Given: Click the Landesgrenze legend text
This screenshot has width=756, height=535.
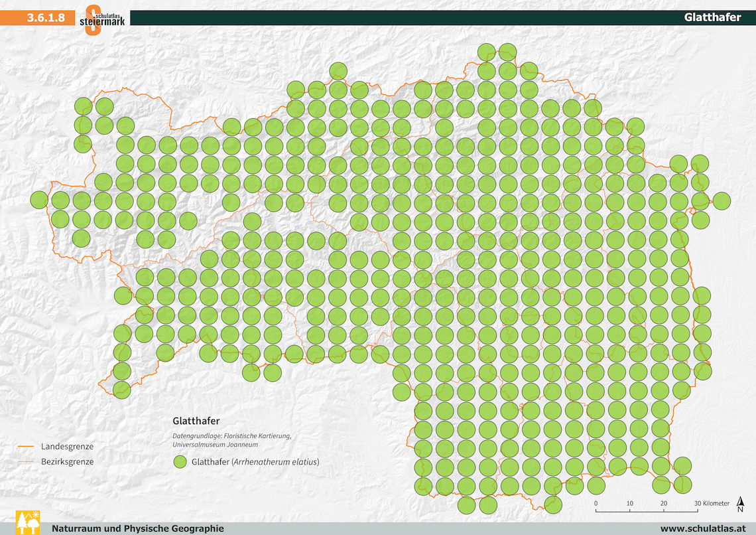Looking at the screenshot, I should click(x=67, y=447).
